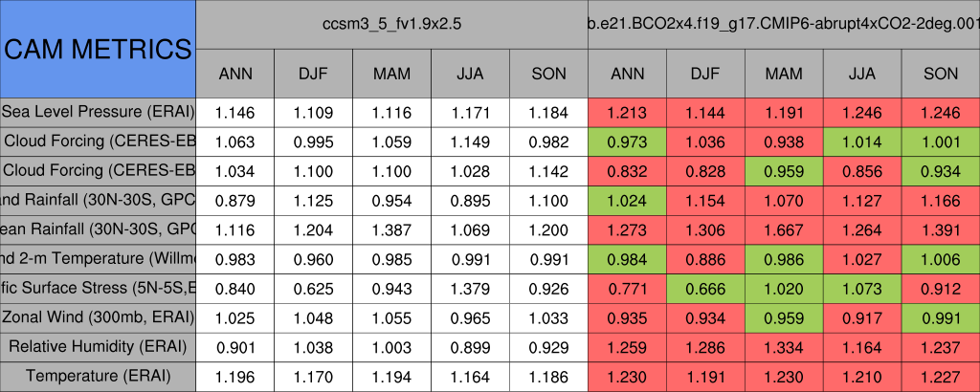Viewport: 980px width, 392px height.
Task: Click ANN column header under ccsm3_5 model
Action: pyautogui.click(x=235, y=74)
